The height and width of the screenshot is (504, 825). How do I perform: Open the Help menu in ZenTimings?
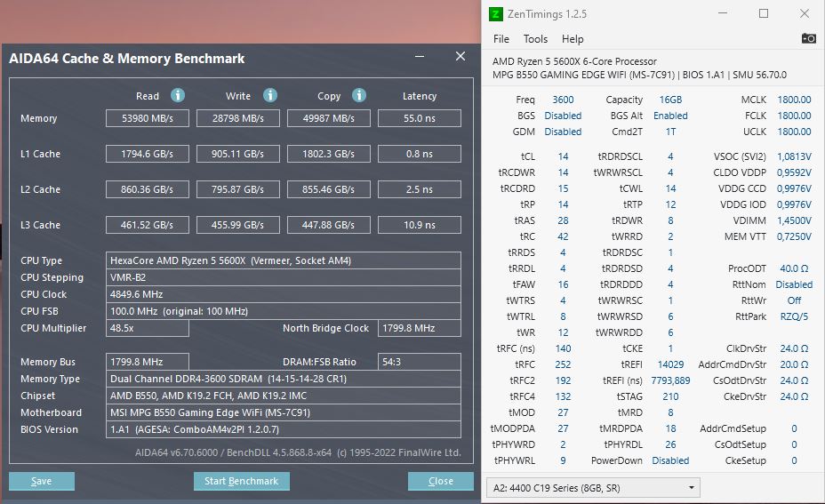pos(573,39)
